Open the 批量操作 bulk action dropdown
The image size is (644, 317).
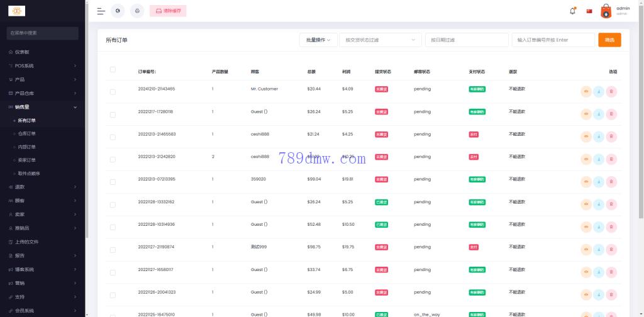318,40
